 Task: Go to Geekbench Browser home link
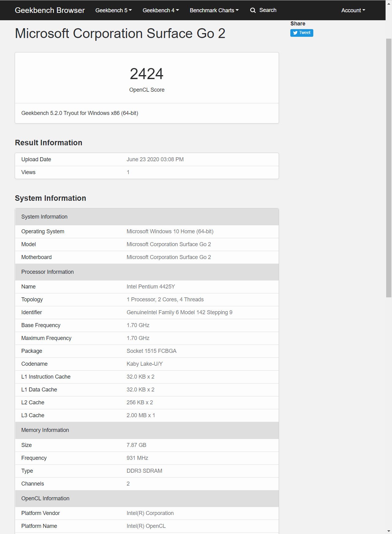50,10
